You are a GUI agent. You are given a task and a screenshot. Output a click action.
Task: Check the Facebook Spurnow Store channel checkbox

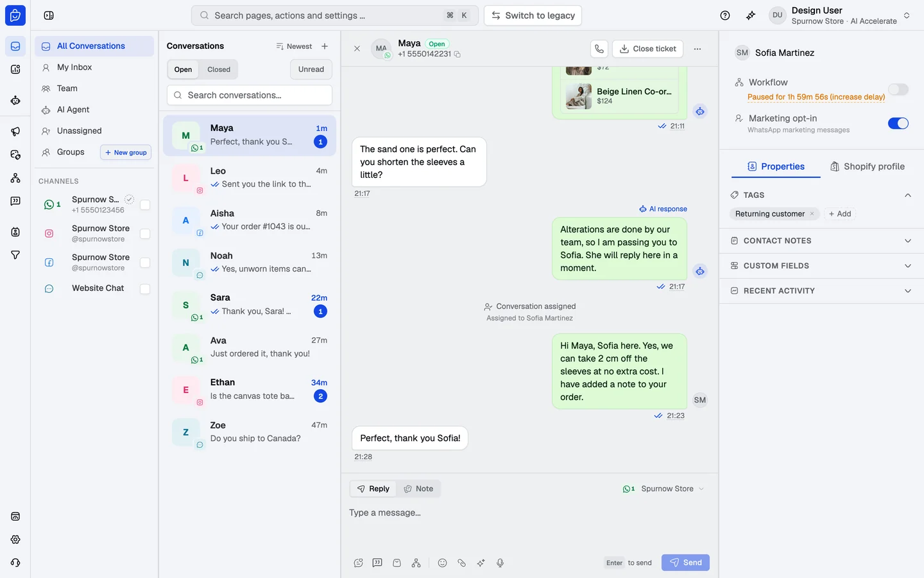[x=145, y=263]
